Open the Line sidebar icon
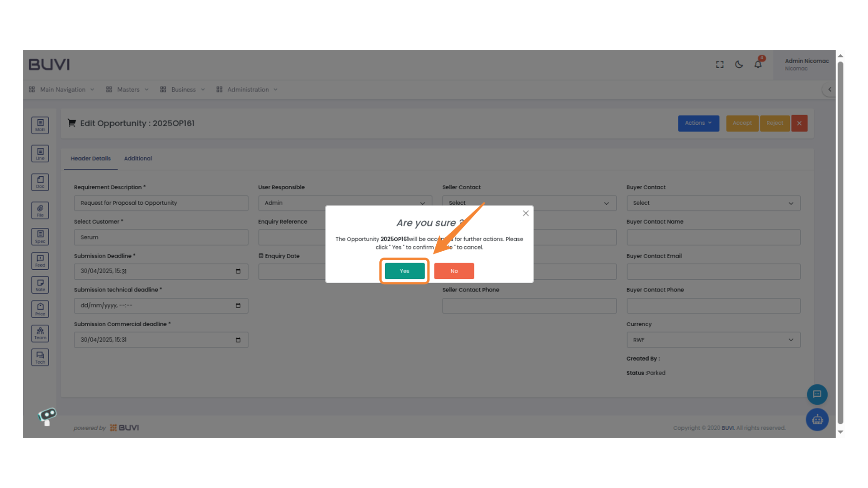Screen dimensions: 868x488 tap(40, 154)
